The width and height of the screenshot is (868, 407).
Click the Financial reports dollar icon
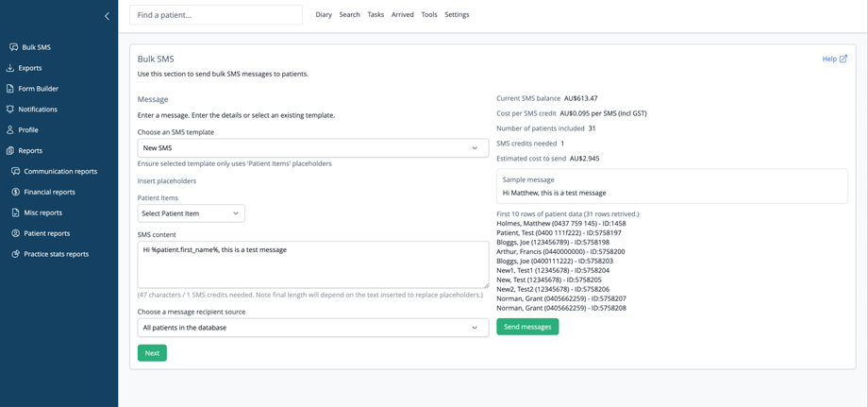click(x=16, y=192)
